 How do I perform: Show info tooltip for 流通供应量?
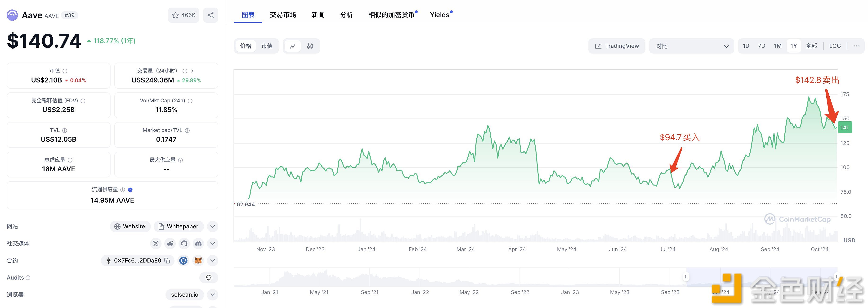[123, 190]
